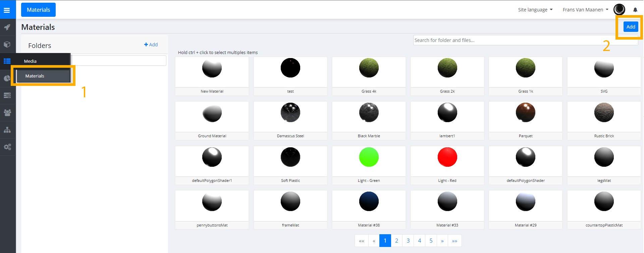Click the rocket icon in sidebar
The height and width of the screenshot is (253, 644).
[x=7, y=27]
